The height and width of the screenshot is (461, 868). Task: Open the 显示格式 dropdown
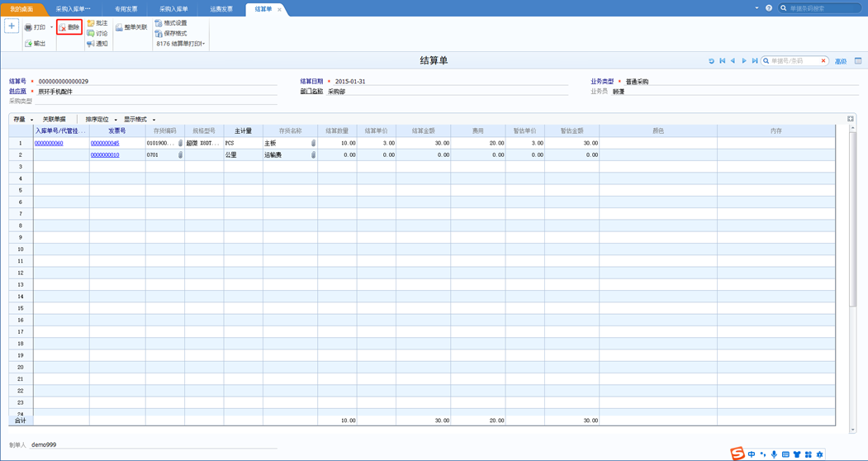click(139, 119)
